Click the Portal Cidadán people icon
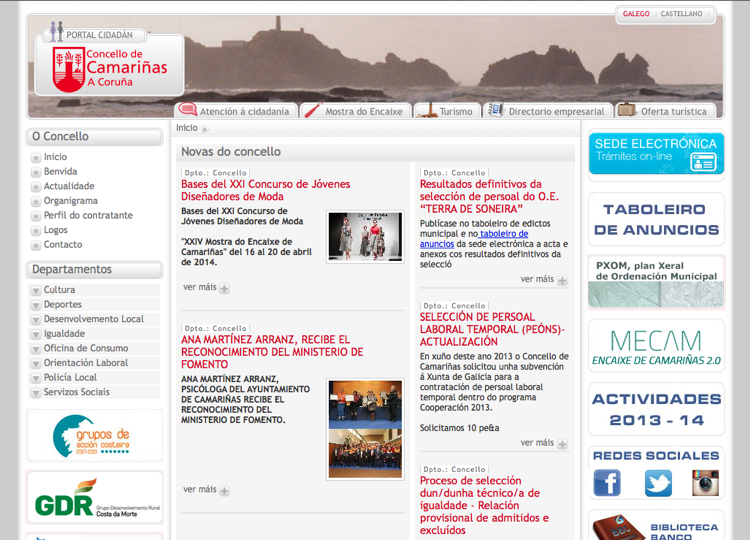750x540 pixels. [x=56, y=31]
